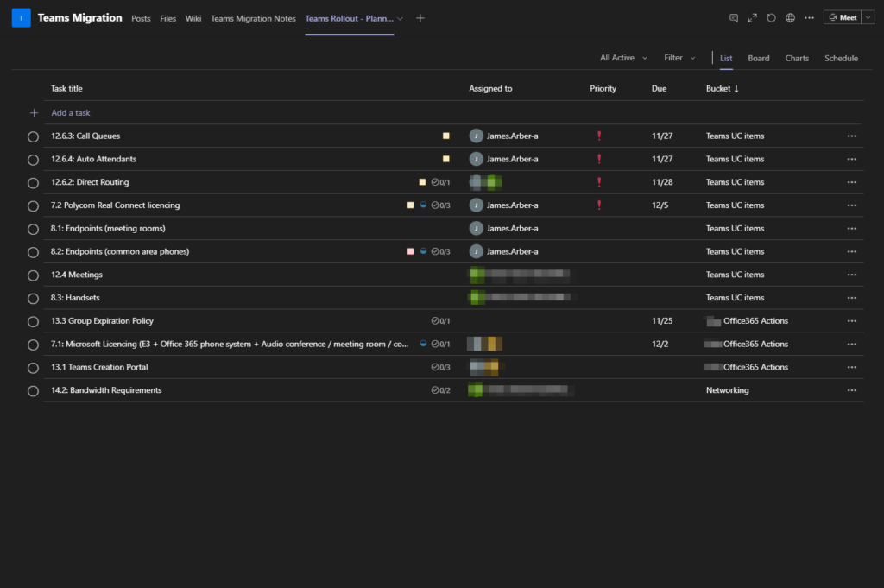Image resolution: width=884 pixels, height=588 pixels.
Task: Open more options for 7.2 Polycom Real Connect
Action: (x=851, y=205)
